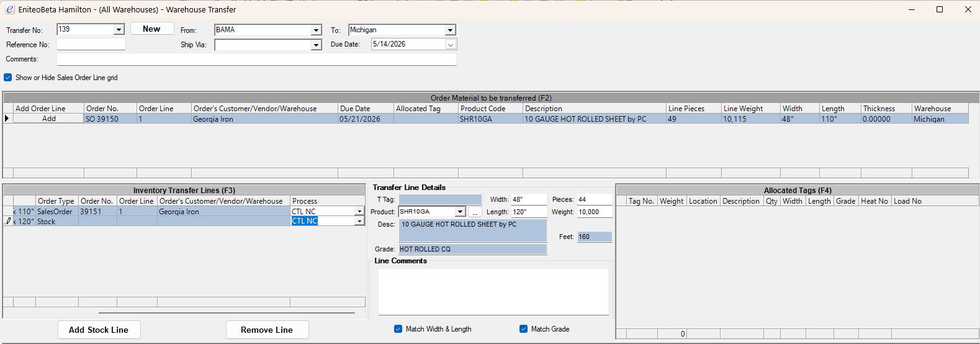Click the Remove Line button
980x344 pixels.
(267, 330)
